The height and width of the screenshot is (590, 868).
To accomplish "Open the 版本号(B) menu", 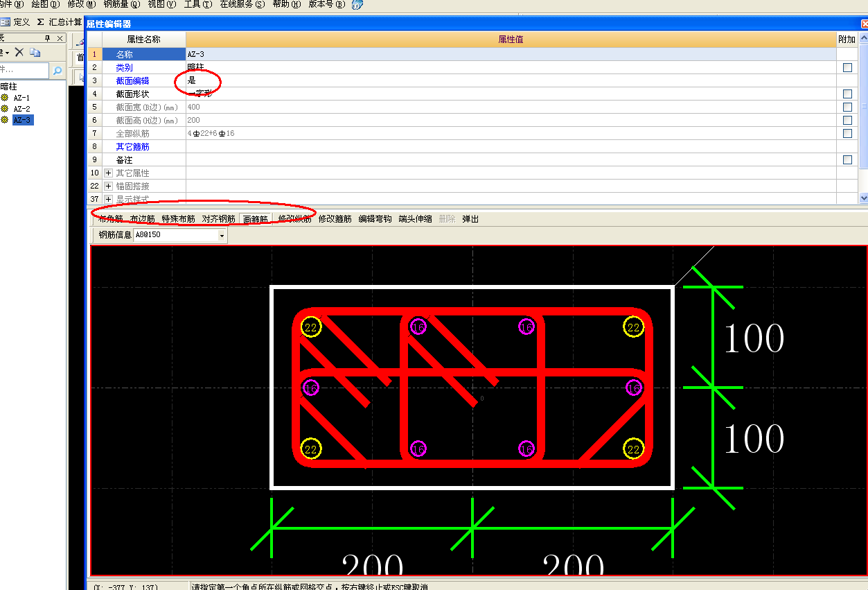I will click(326, 4).
